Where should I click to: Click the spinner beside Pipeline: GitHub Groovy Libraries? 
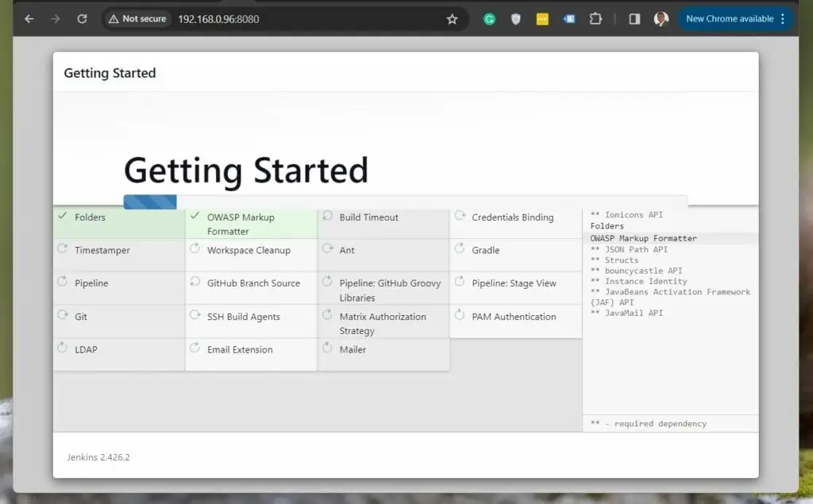coord(327,282)
